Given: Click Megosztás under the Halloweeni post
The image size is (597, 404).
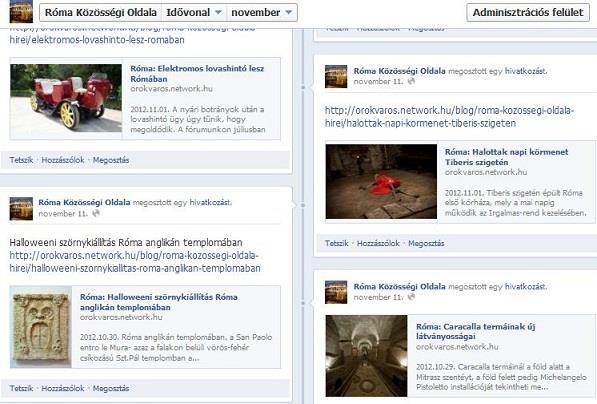Looking at the screenshot, I should [111, 388].
